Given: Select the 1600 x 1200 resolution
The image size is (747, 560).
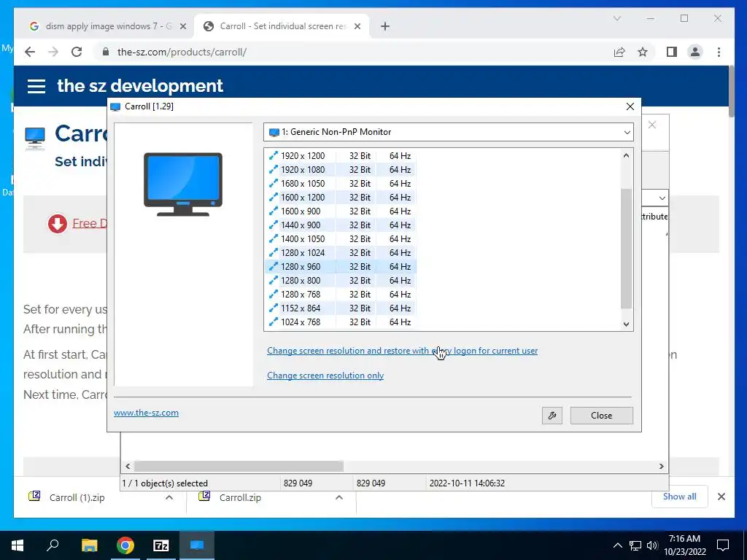Looking at the screenshot, I should (x=340, y=197).
